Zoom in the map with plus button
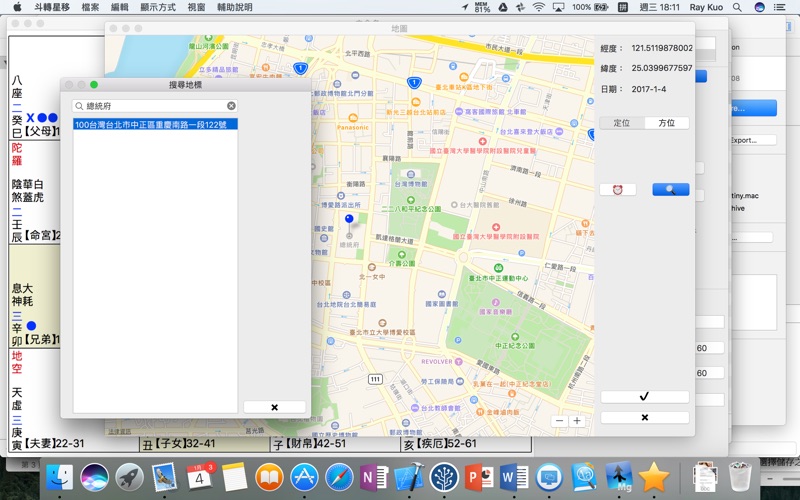The width and height of the screenshot is (800, 500). [577, 421]
